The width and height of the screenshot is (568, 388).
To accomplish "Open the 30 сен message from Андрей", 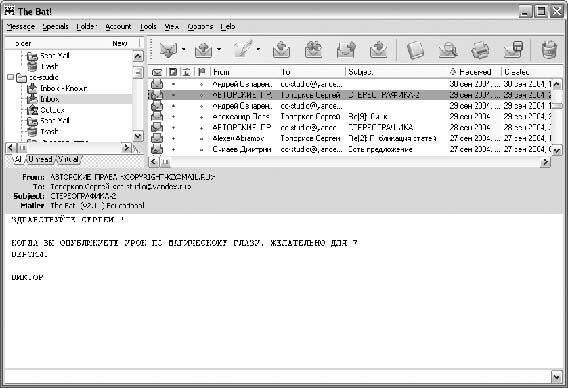I will click(351, 84).
